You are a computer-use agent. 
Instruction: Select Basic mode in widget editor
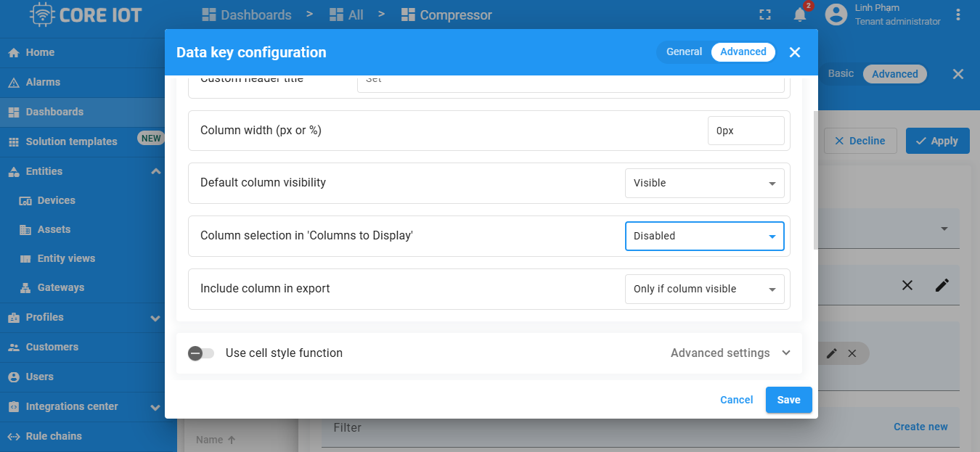841,74
